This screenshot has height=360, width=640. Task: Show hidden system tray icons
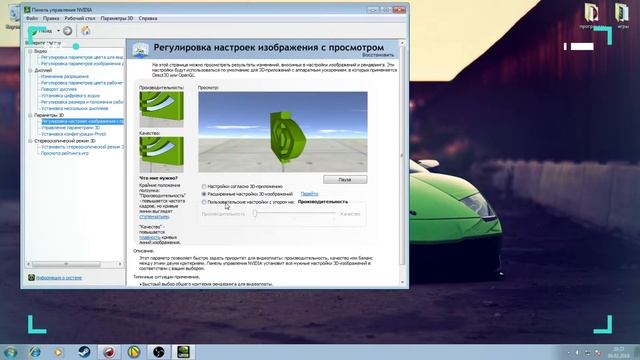click(569, 352)
